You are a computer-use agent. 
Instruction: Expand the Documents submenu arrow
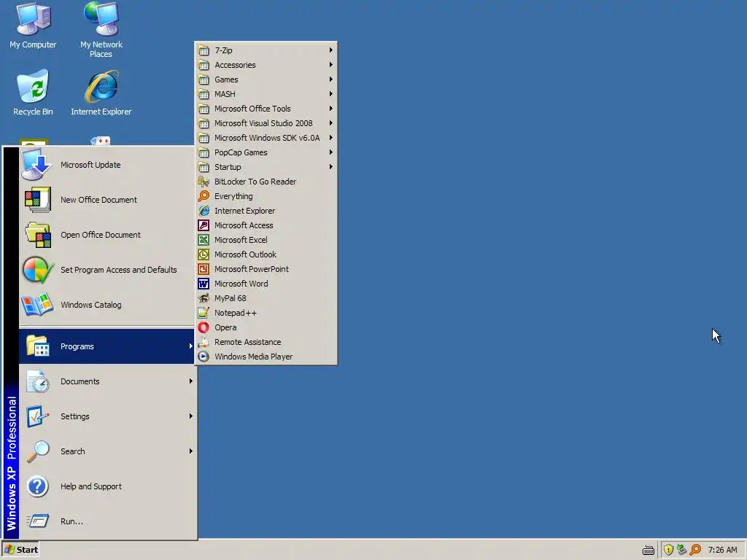pyautogui.click(x=190, y=381)
